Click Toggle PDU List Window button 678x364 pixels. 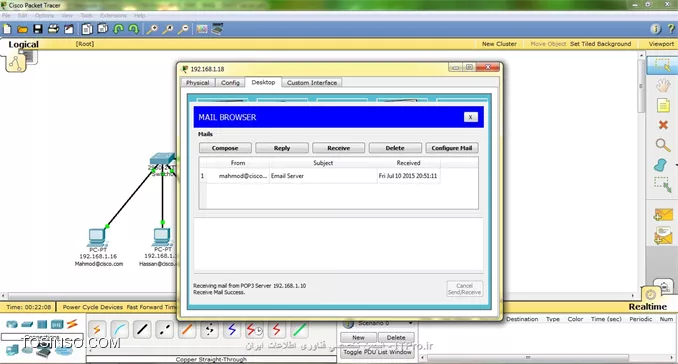377,352
